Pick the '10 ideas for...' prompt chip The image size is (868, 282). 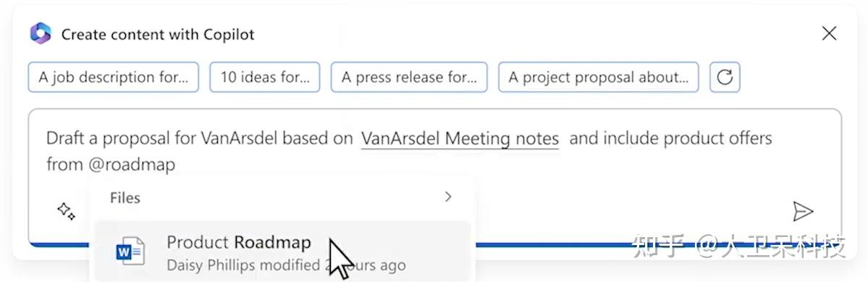[265, 77]
